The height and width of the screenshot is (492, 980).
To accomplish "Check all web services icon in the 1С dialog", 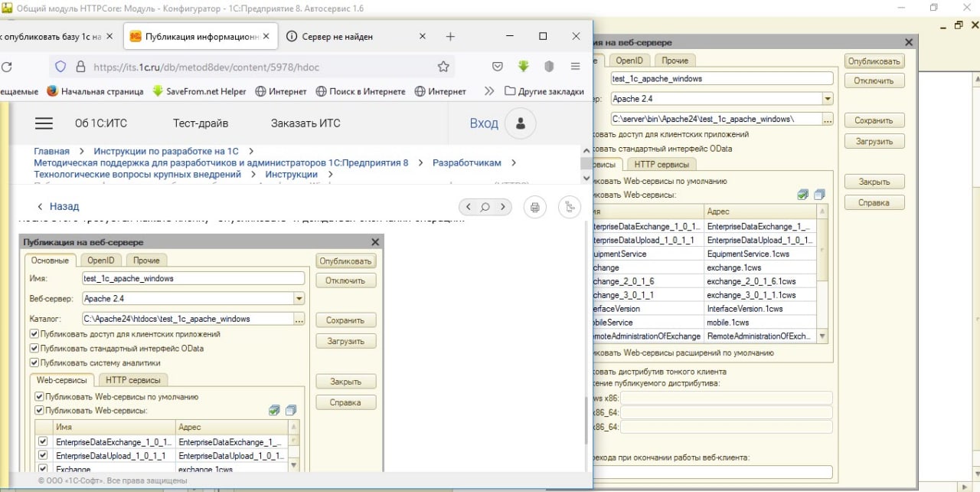I will (802, 195).
